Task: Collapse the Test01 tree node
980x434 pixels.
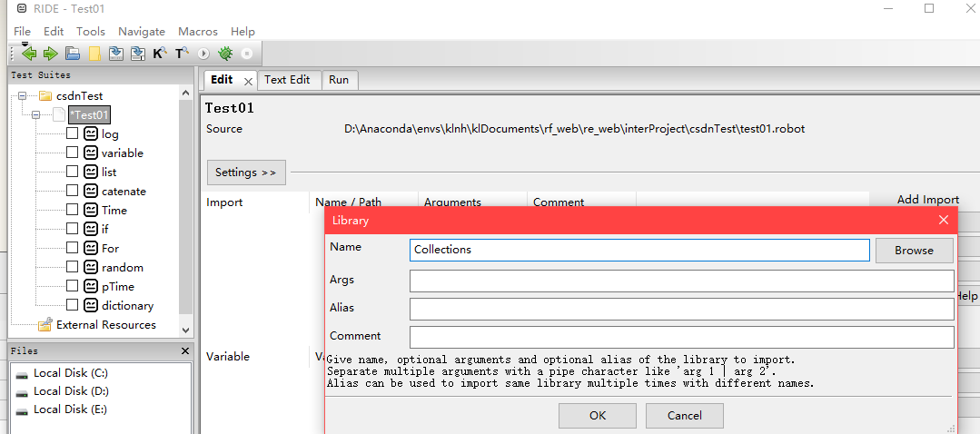Action: tap(35, 115)
